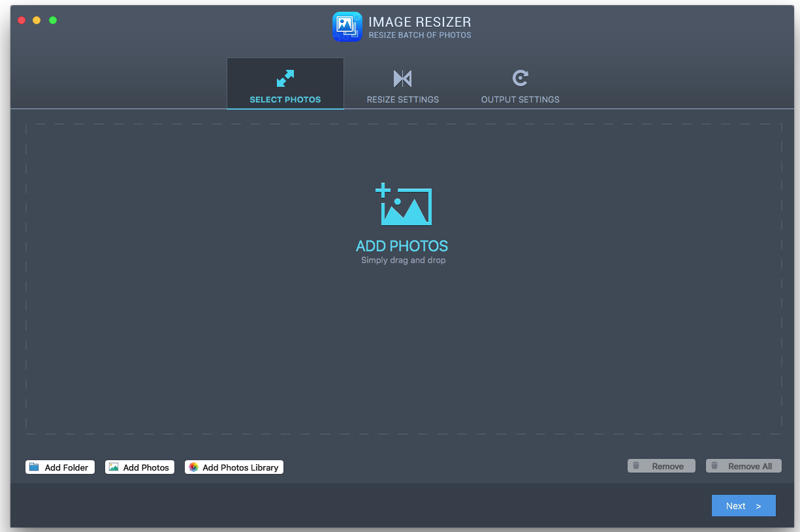The height and width of the screenshot is (532, 800).
Task: Click the trash icon on the Remove button
Action: 636,466
